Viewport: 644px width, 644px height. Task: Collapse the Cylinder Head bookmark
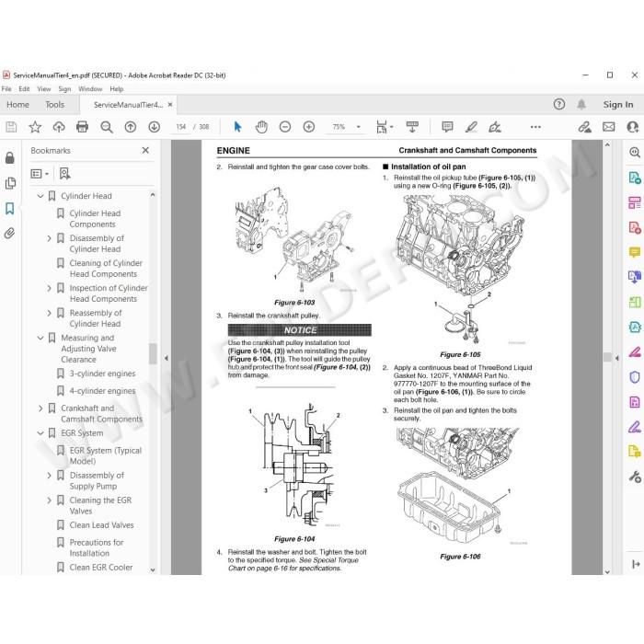point(40,196)
